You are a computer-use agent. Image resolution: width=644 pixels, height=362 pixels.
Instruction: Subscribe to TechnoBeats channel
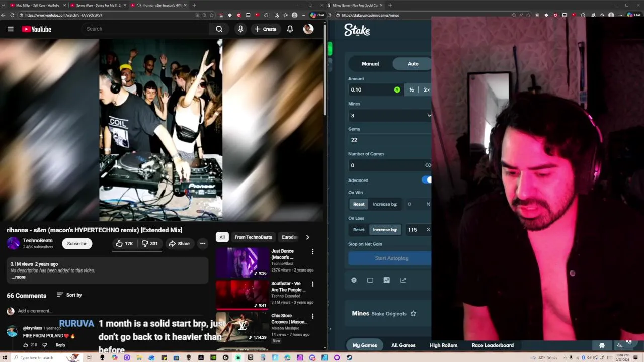tap(77, 244)
